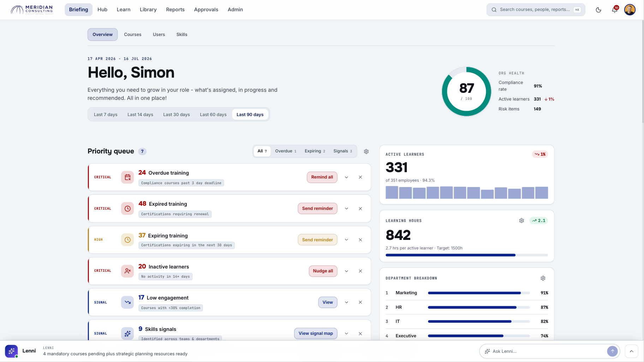The width and height of the screenshot is (644, 362).
Task: Send reminder for Expiring training
Action: (x=317, y=240)
